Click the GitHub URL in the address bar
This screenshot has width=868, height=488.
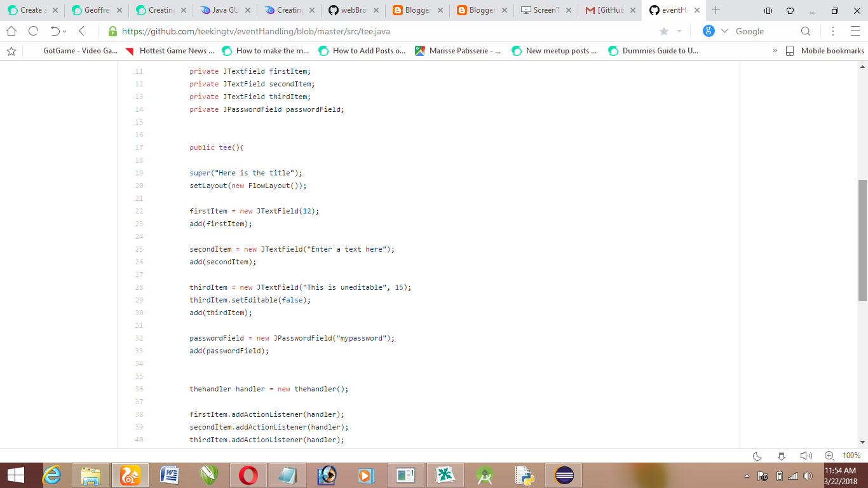(256, 31)
